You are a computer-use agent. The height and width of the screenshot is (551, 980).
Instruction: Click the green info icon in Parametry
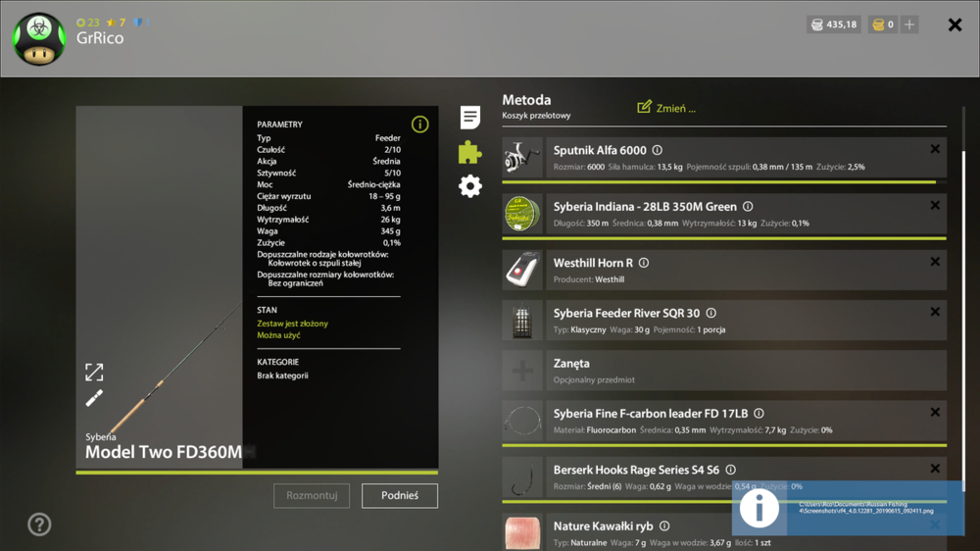420,125
